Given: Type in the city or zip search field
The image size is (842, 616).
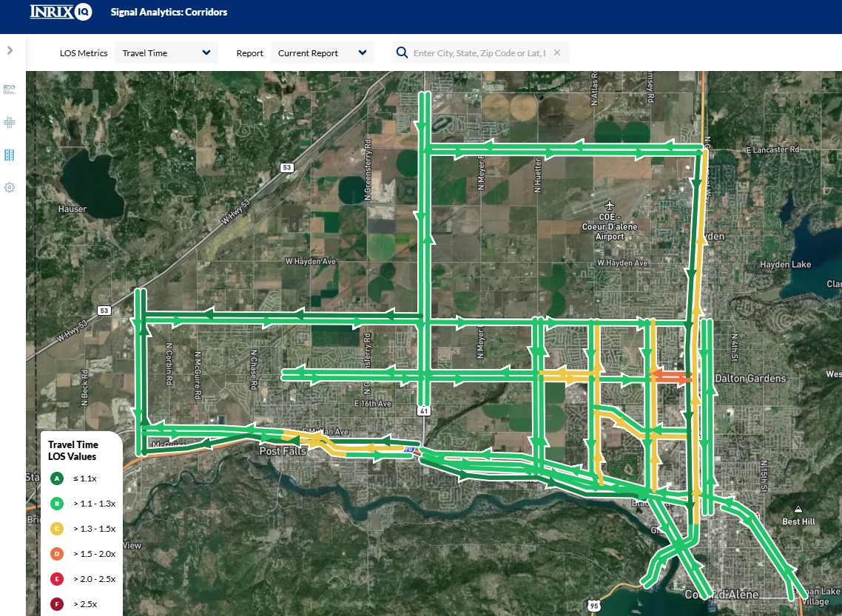Looking at the screenshot, I should [479, 53].
